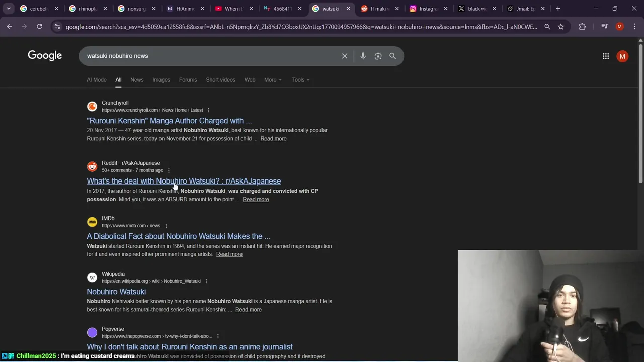Select the Forums search tab

188,80
